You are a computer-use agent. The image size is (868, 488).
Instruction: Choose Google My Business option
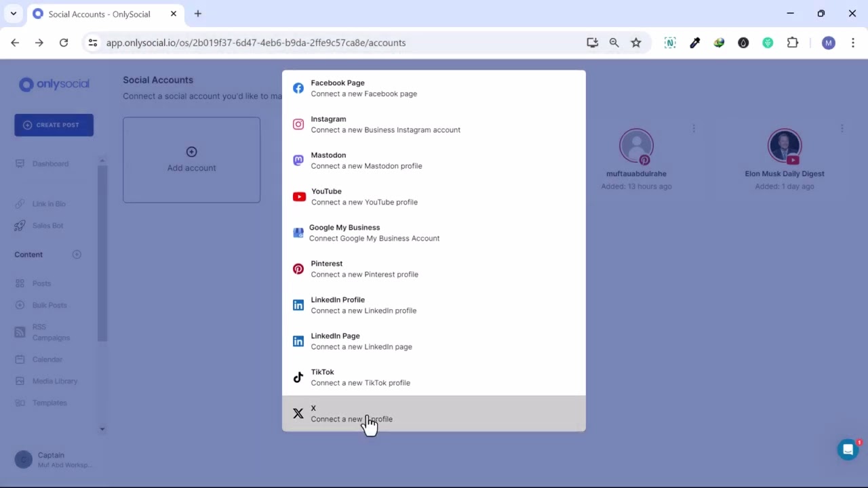[434, 232]
